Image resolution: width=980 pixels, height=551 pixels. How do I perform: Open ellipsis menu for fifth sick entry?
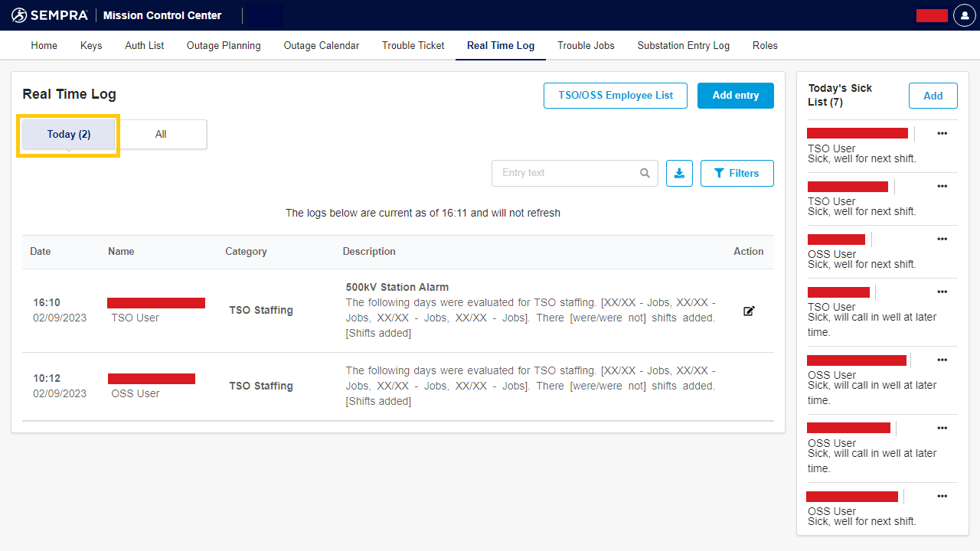point(942,360)
